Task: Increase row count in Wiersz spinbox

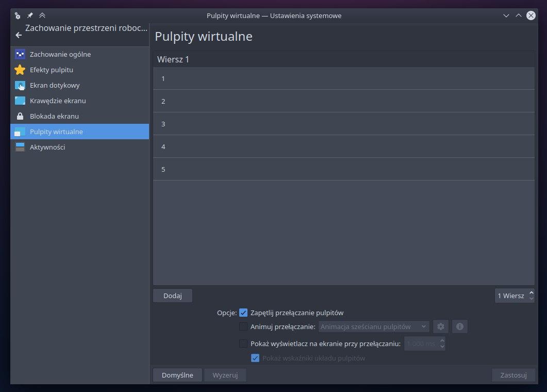Action: tap(532, 293)
